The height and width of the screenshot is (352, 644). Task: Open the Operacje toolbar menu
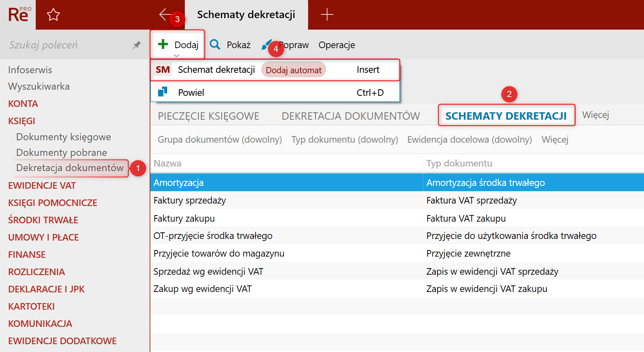337,45
